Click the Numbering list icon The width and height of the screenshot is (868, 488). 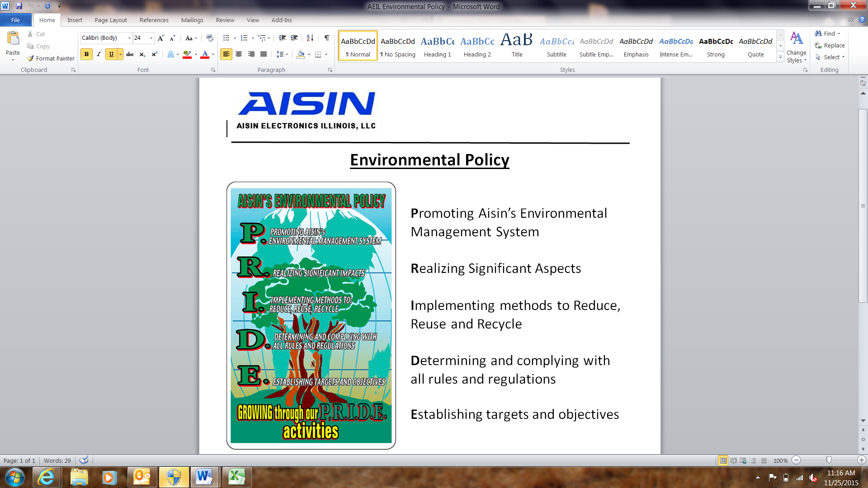click(244, 38)
